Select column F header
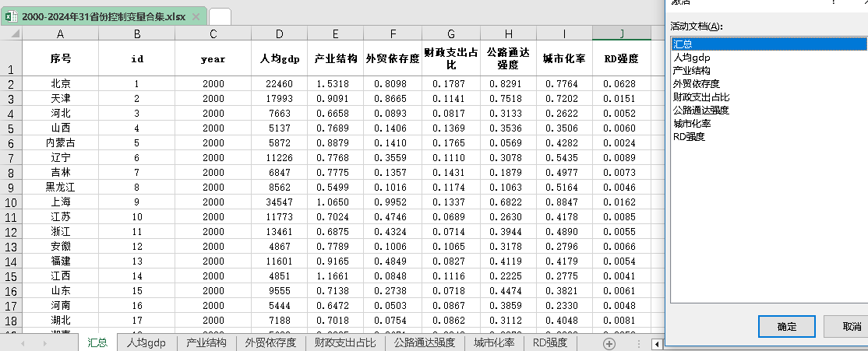The image size is (868, 351). tap(393, 33)
